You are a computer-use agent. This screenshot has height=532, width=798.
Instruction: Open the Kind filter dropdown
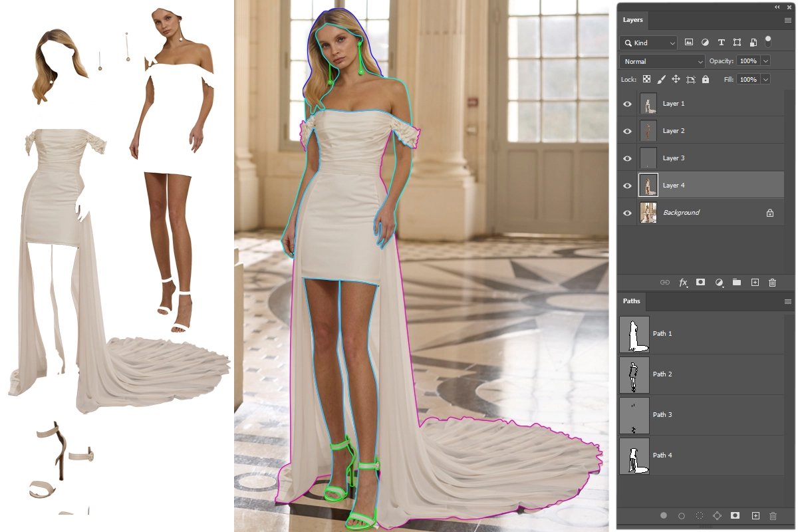pos(648,43)
